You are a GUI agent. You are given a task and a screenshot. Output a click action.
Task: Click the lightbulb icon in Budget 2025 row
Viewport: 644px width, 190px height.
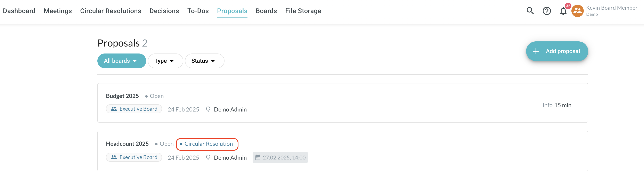point(208,109)
